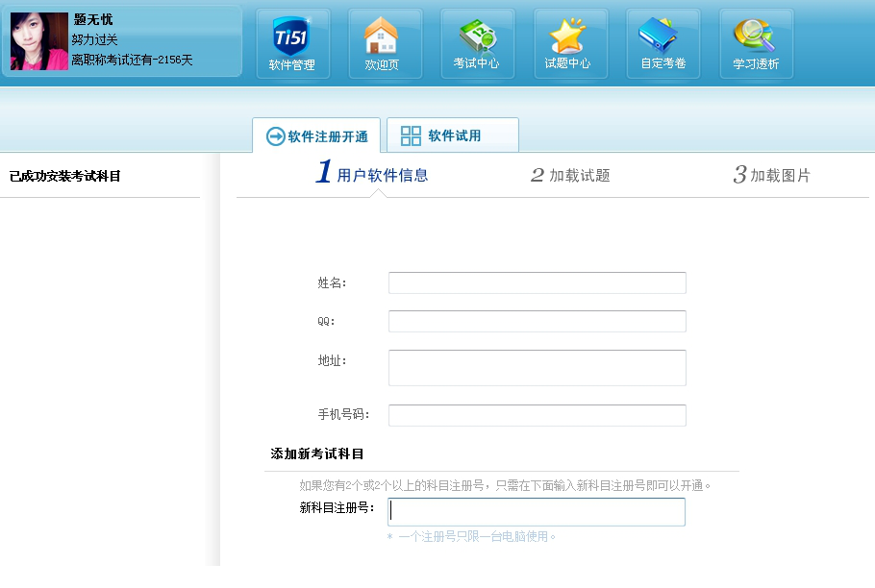This screenshot has height=588, width=875.
Task: Click 已成功安装考试科目 sidebar heading
Action: pyautogui.click(x=65, y=177)
